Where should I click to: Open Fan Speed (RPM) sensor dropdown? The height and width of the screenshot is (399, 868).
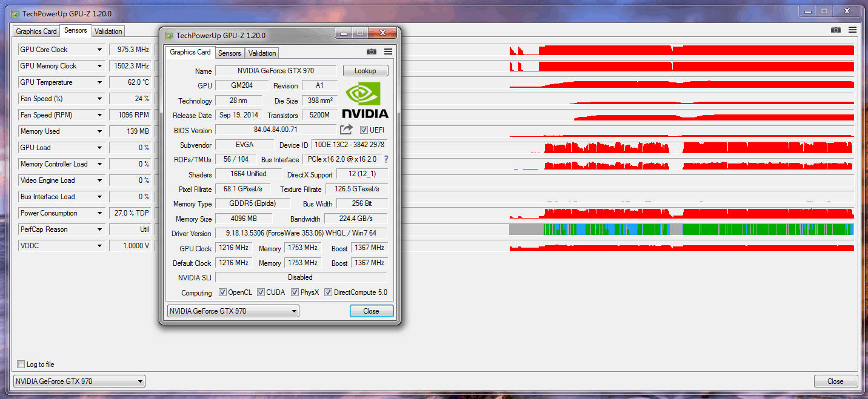[100, 115]
